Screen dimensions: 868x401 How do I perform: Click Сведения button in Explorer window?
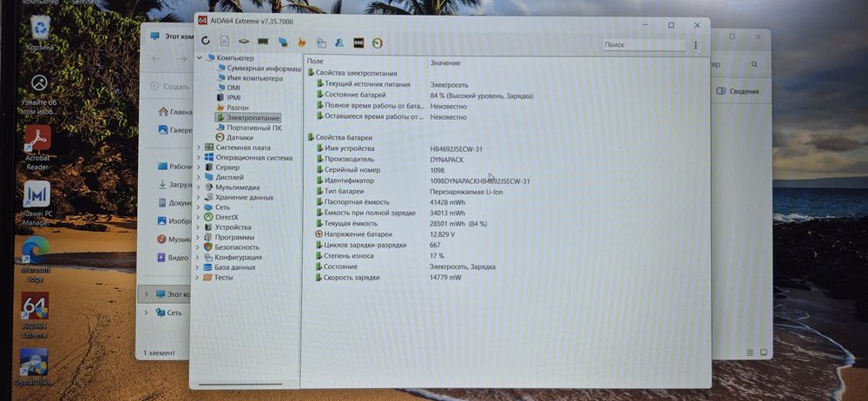(x=737, y=91)
